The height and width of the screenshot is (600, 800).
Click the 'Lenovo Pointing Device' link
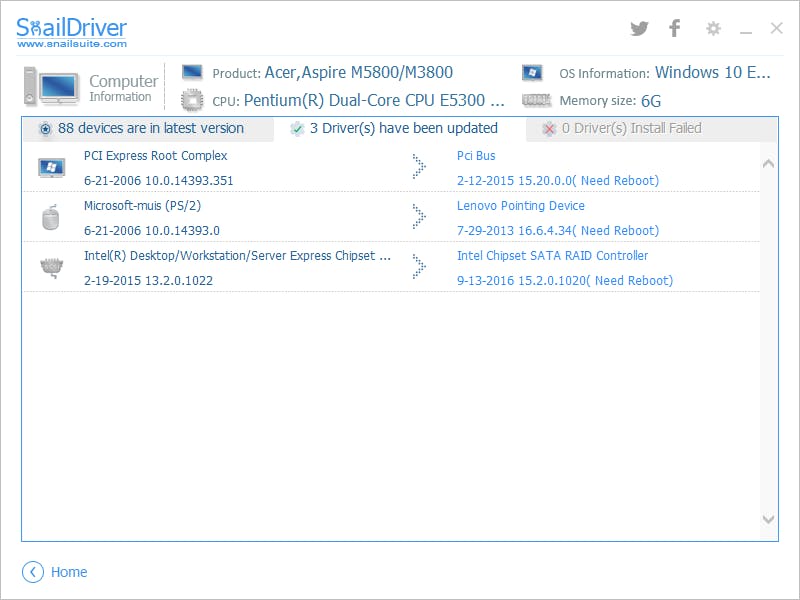(520, 206)
